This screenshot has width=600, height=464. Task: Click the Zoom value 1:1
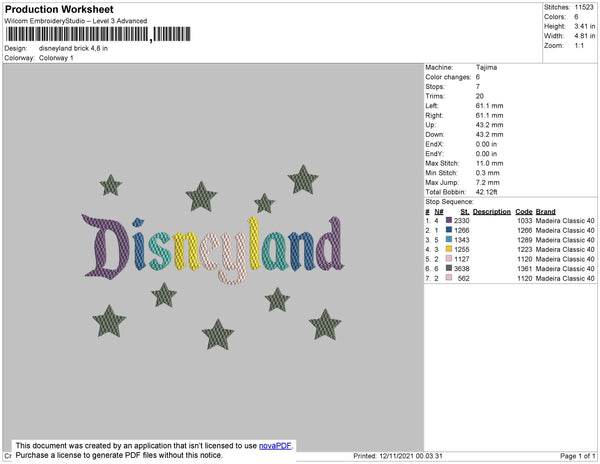pyautogui.click(x=579, y=46)
